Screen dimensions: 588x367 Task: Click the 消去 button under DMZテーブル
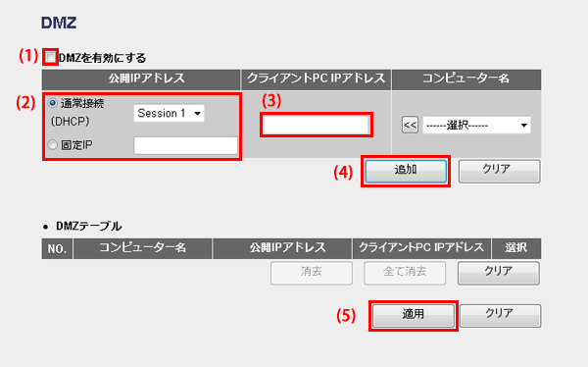click(312, 273)
